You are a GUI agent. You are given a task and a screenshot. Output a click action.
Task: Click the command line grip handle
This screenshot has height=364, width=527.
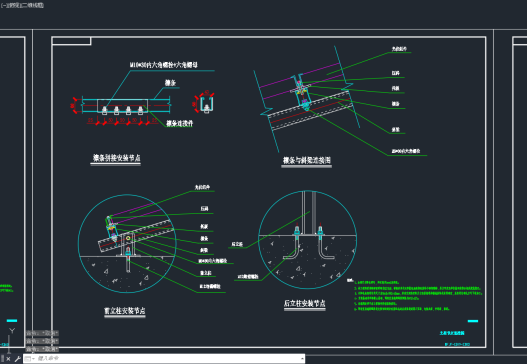[x=3, y=359]
